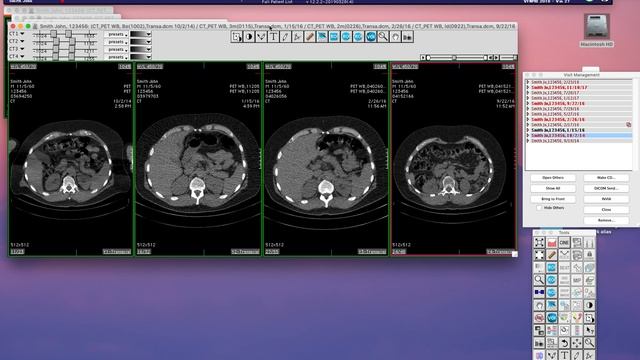Click the play button left of slice slider

point(423,58)
